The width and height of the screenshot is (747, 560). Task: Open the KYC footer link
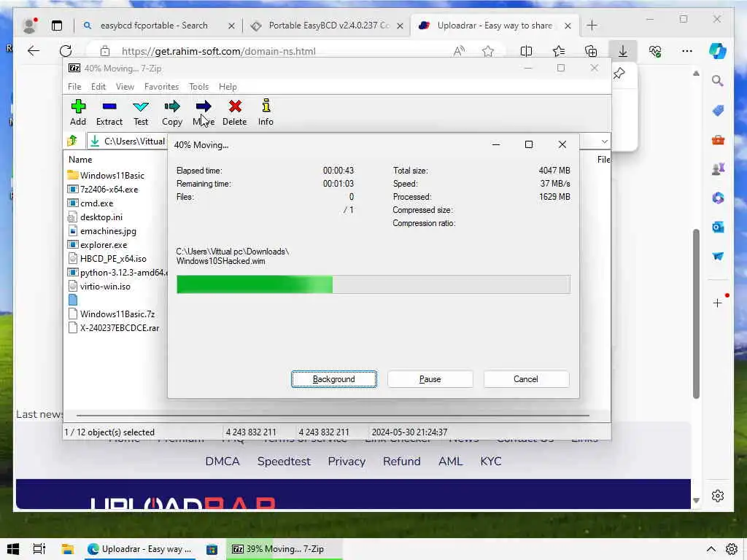[491, 462]
